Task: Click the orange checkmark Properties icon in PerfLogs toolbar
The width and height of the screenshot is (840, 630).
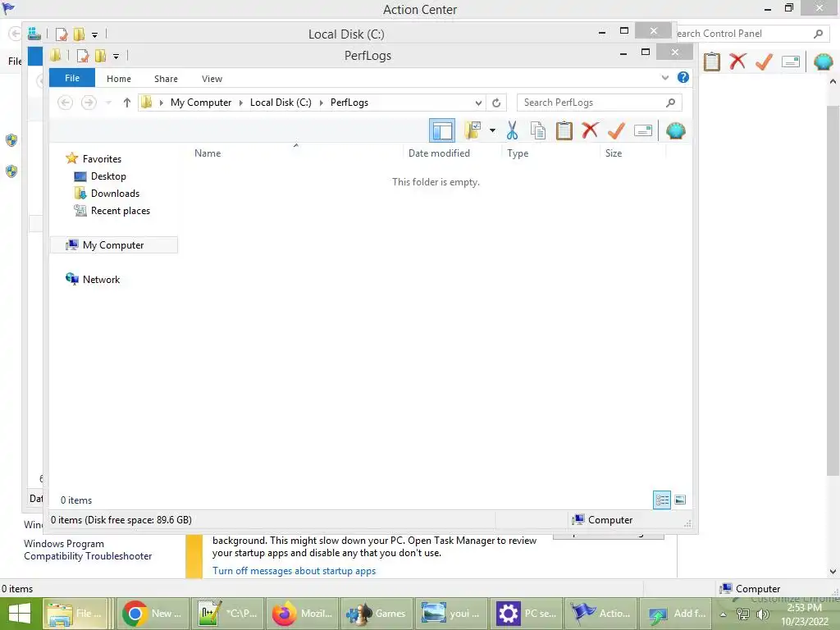Action: (x=617, y=130)
